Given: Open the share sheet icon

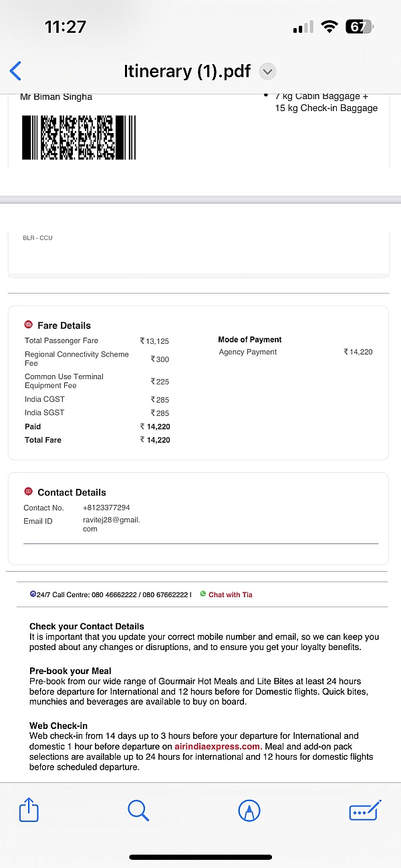Looking at the screenshot, I should tap(29, 810).
